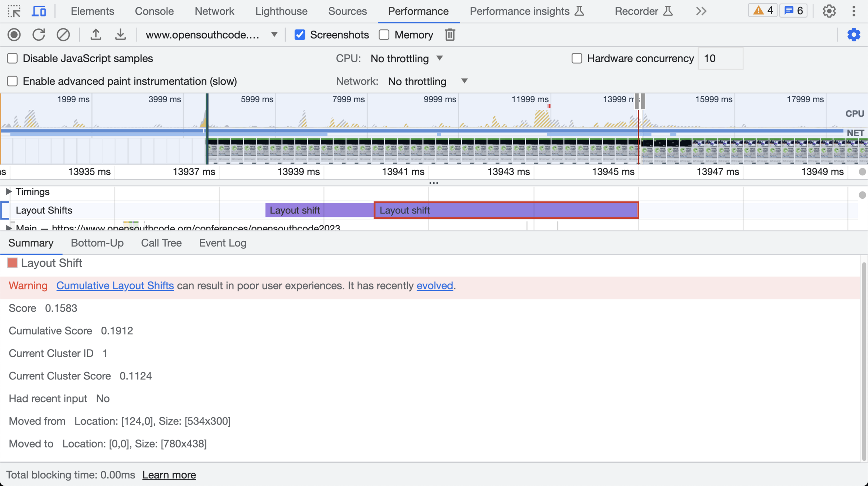Click the record performance button
The height and width of the screenshot is (486, 868).
(x=14, y=35)
